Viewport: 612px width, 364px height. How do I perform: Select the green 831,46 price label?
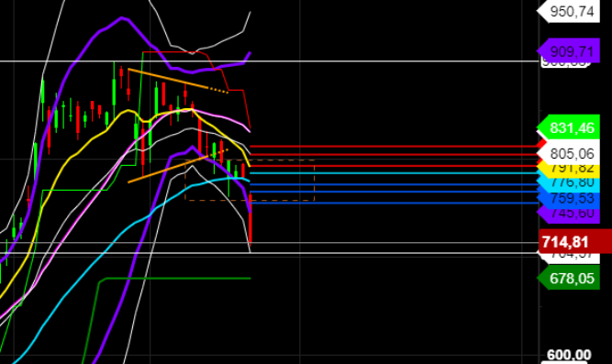[569, 127]
